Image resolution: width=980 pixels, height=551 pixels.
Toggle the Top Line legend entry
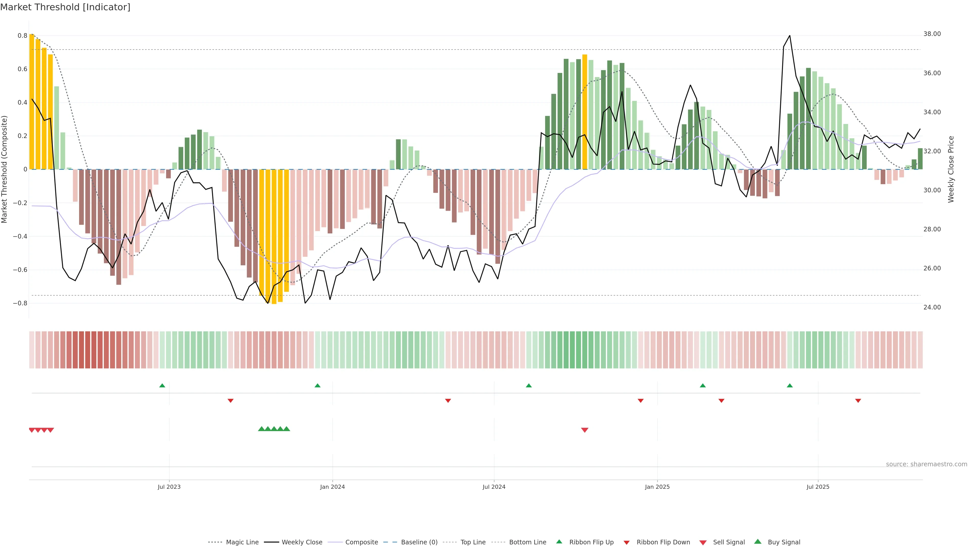[473, 542]
